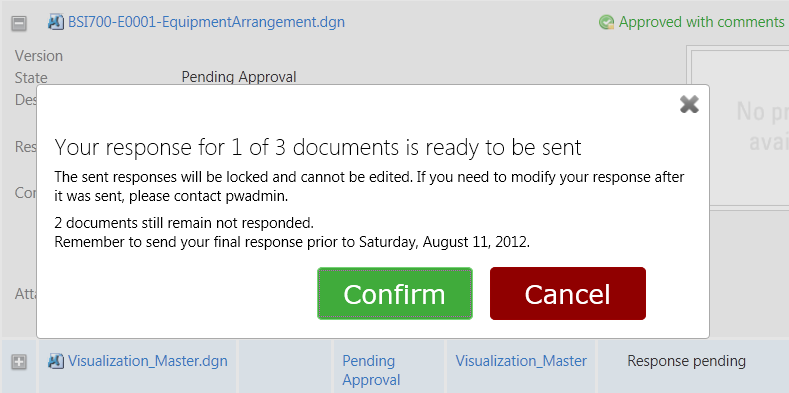This screenshot has width=789, height=393.
Task: Click the DGN file icon beside BSI700-E0001-EquipmentArrangement
Action: 55,22
